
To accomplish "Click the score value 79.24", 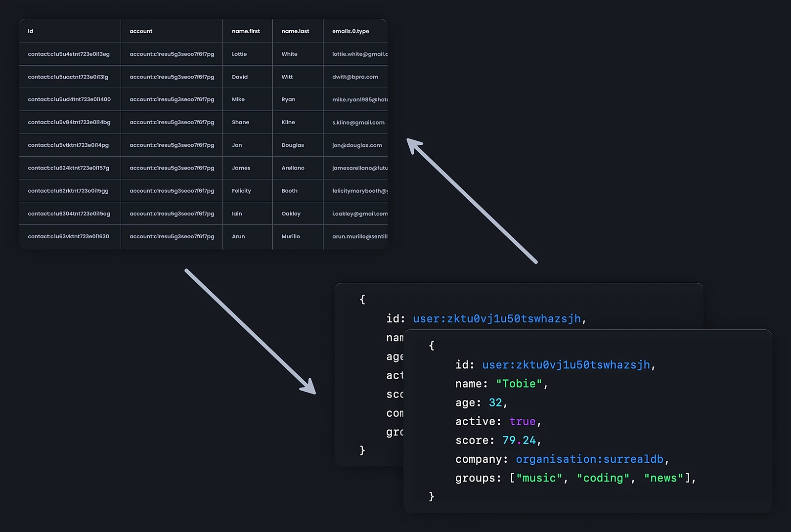I will tap(519, 440).
